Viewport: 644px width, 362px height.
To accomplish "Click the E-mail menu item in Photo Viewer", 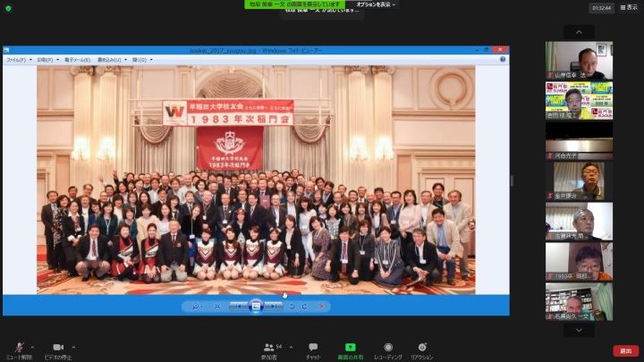I will click(x=77, y=60).
